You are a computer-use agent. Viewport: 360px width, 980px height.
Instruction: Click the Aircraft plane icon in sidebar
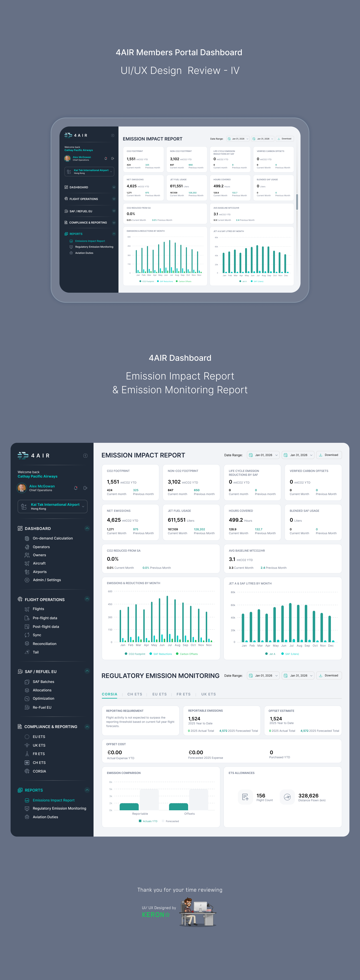27,563
